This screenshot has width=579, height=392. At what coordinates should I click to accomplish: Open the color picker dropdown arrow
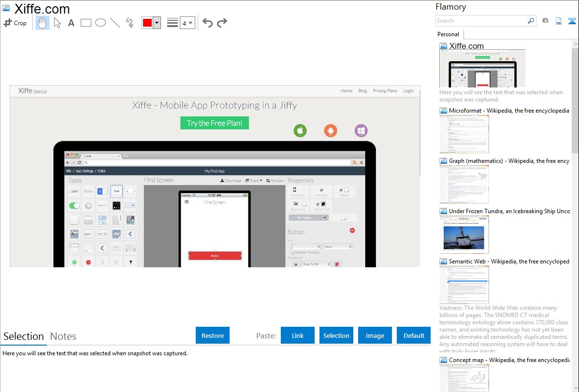[157, 23]
